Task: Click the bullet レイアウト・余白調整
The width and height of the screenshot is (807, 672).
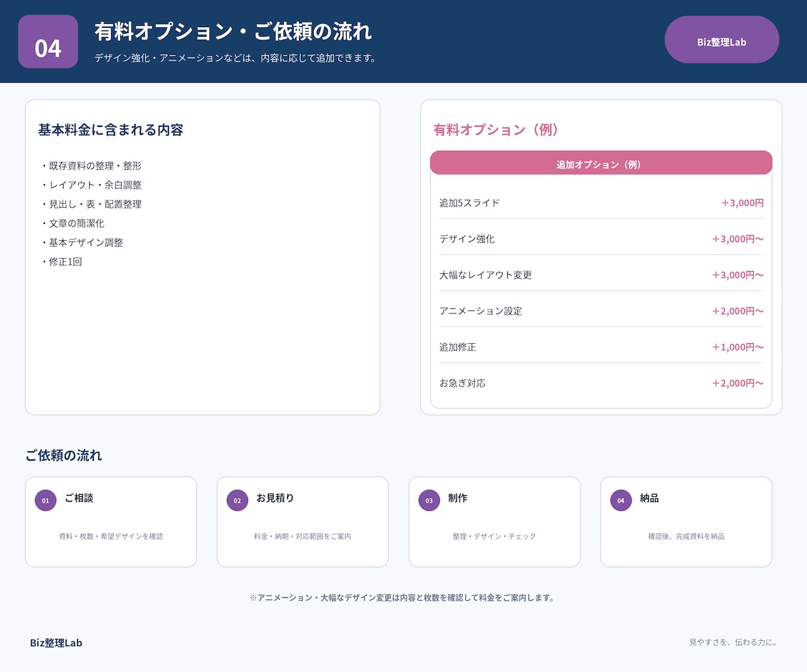Action: (x=91, y=185)
